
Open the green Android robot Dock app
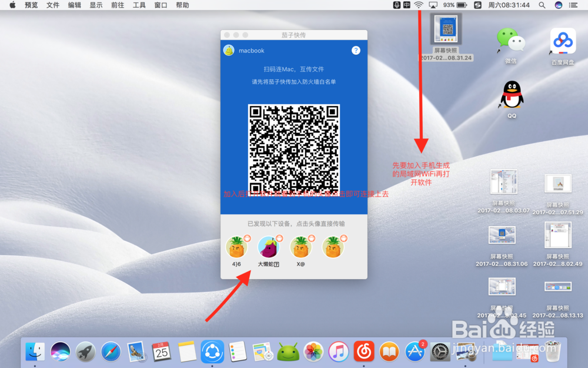point(288,353)
